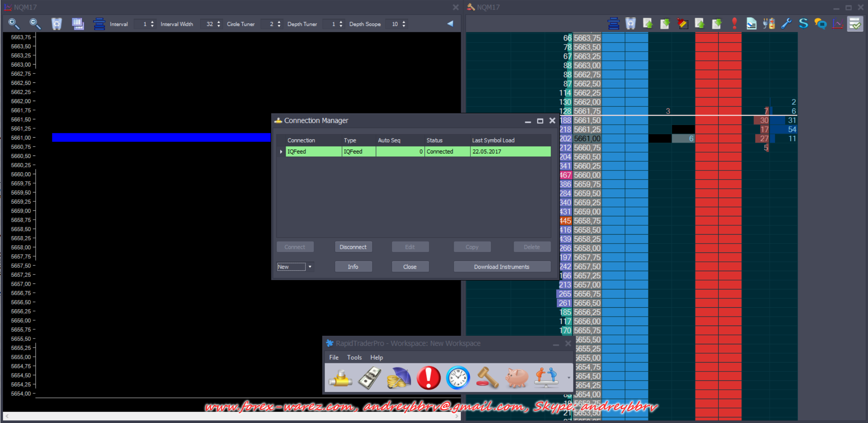Toggle the checklist icon at toolbar right end

(x=855, y=24)
